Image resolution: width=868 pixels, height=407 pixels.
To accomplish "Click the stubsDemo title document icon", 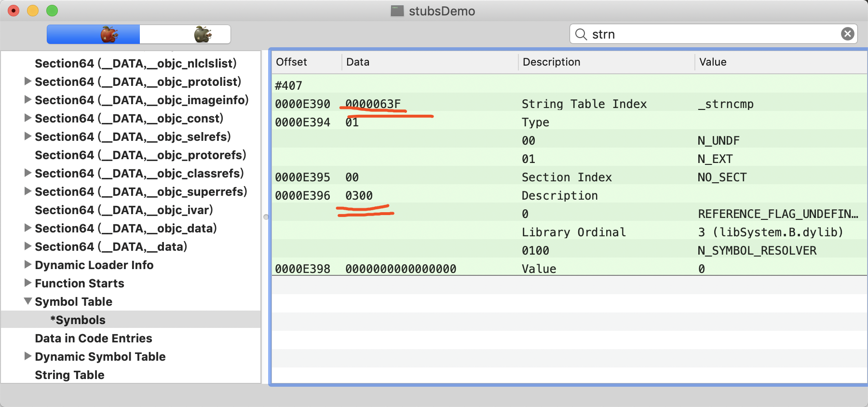I will tap(397, 11).
